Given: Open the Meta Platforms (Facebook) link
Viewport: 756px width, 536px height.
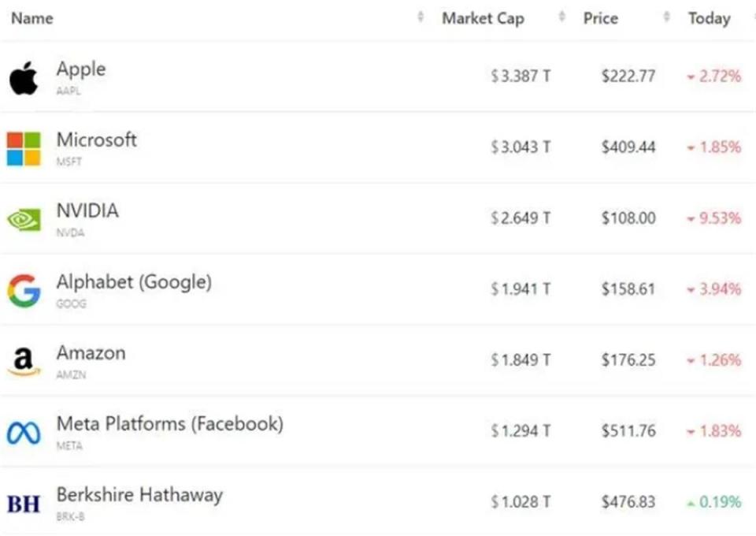Looking at the screenshot, I should pos(169,424).
